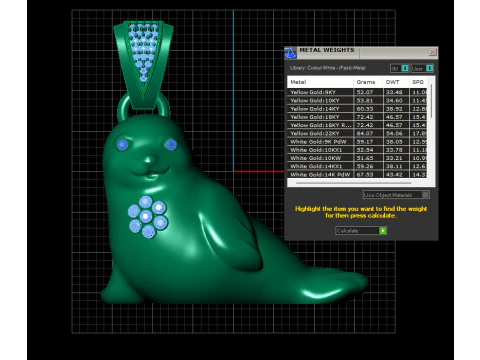Select the Yellow Gold:18KY row
Image resolution: width=480 pixels, height=360 pixels.
click(x=357, y=117)
